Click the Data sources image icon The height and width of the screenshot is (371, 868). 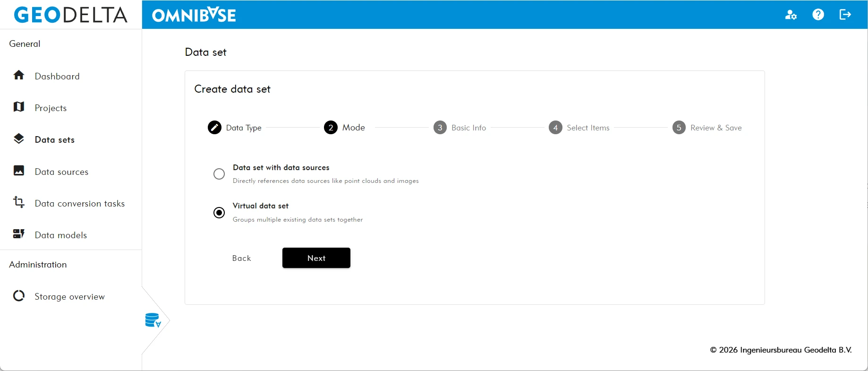19,171
